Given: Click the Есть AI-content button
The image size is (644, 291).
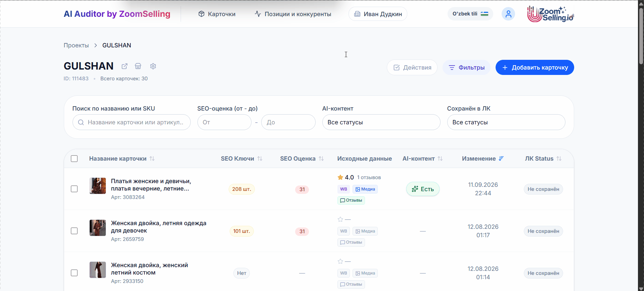Looking at the screenshot, I should 423,189.
